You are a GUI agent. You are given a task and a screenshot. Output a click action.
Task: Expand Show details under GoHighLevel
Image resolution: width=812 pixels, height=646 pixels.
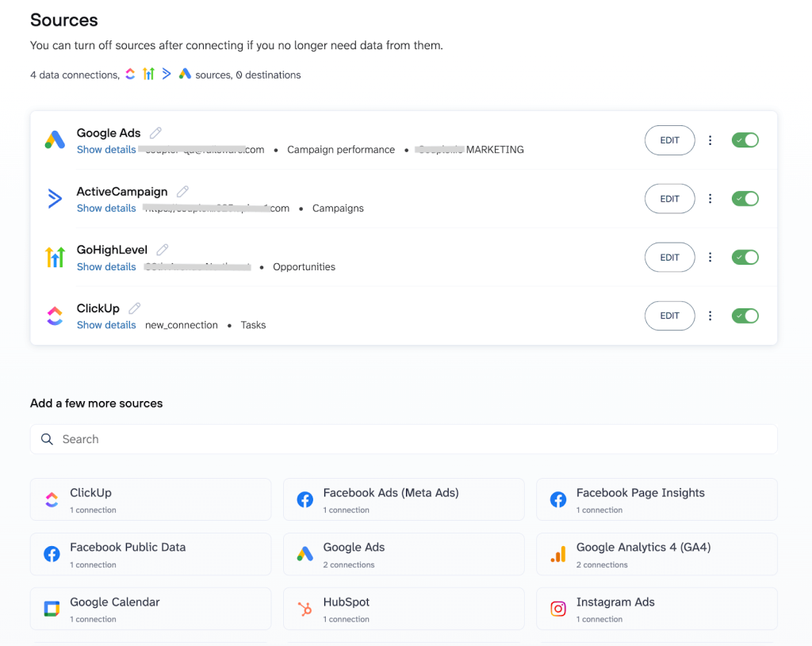[106, 267]
